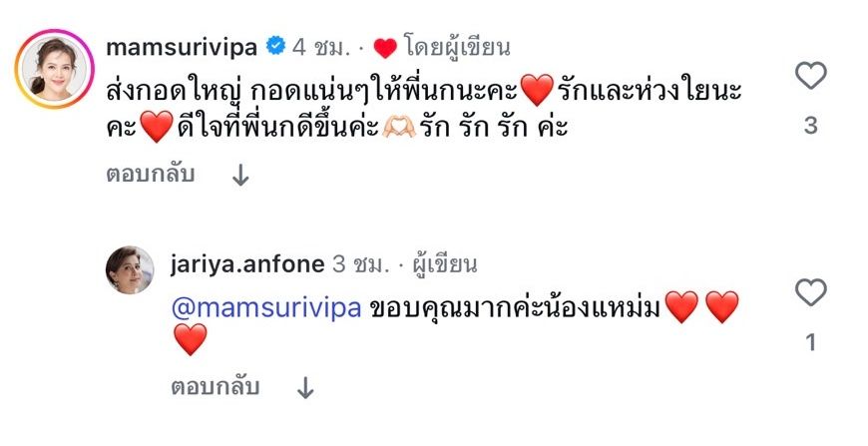Click down arrow below mamsurivipa's comment

coord(240,176)
